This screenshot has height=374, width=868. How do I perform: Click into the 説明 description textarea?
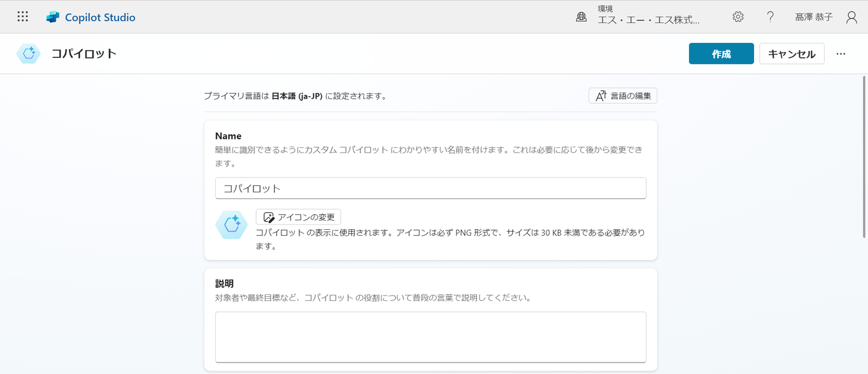click(x=430, y=337)
